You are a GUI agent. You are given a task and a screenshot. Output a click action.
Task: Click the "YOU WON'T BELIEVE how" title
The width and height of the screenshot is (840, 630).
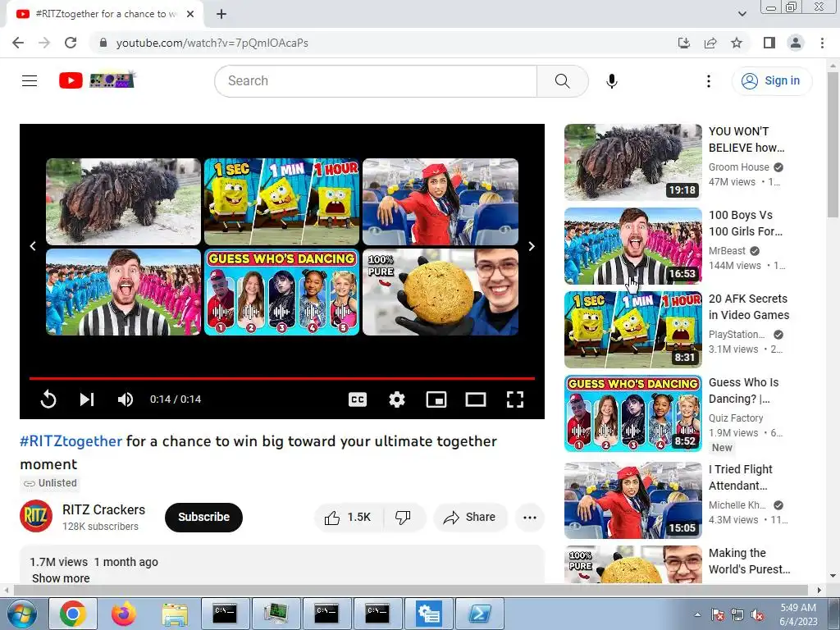(x=746, y=139)
